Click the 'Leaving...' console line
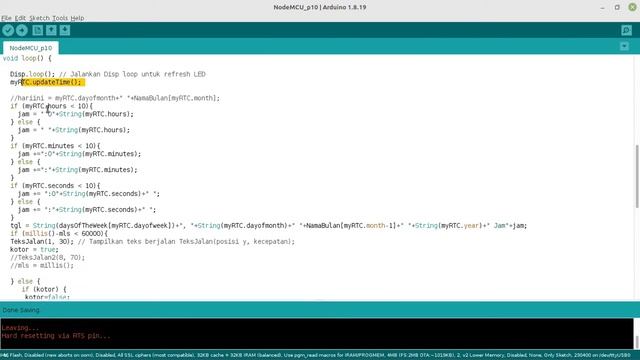The width and height of the screenshot is (640, 360). [x=20, y=328]
